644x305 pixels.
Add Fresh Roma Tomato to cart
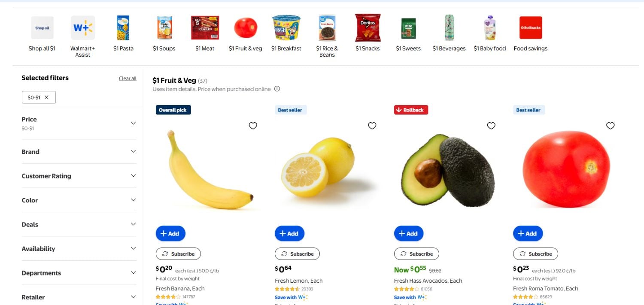tap(528, 233)
